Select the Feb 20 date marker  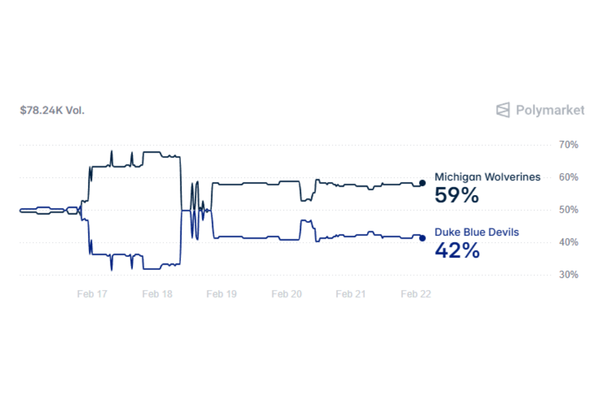point(286,294)
